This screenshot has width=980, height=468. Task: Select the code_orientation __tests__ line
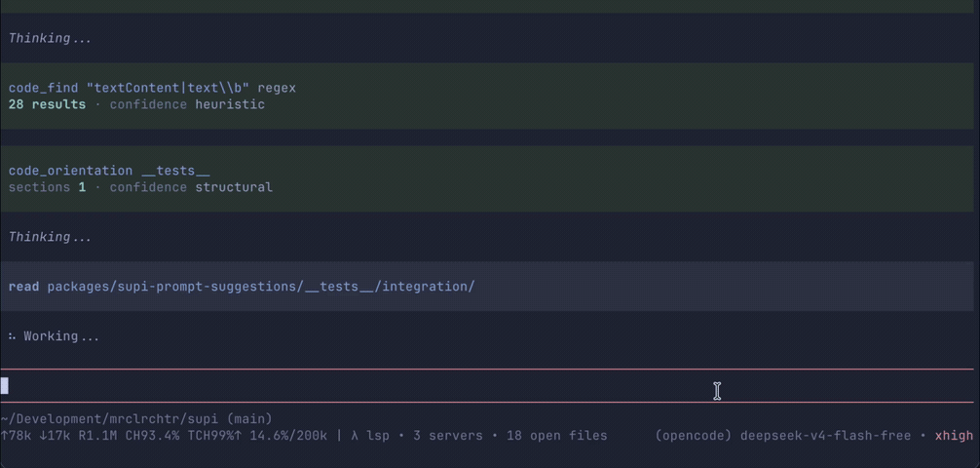tap(109, 171)
